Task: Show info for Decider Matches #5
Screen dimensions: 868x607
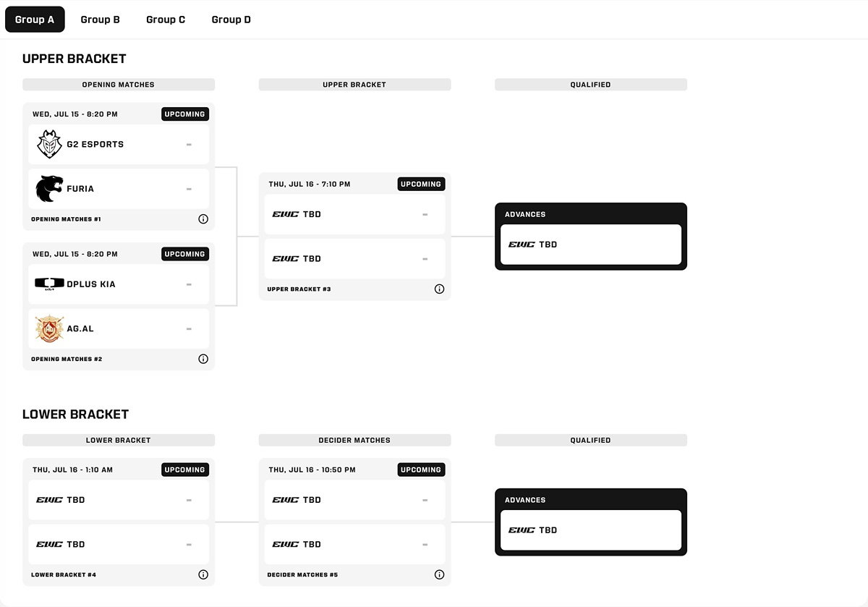Action: pos(439,575)
